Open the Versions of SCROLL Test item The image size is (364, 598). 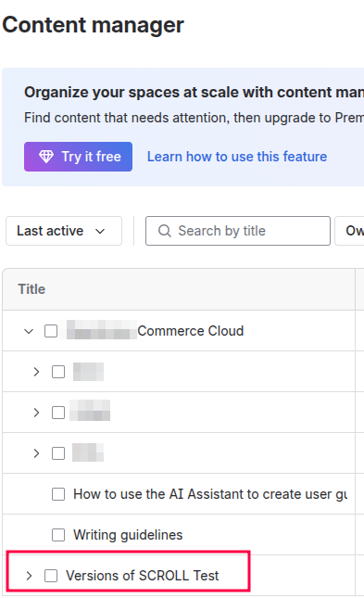(x=143, y=576)
